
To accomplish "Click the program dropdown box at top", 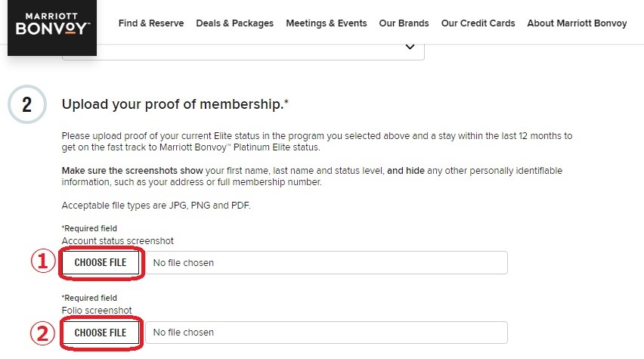I will tap(243, 51).
